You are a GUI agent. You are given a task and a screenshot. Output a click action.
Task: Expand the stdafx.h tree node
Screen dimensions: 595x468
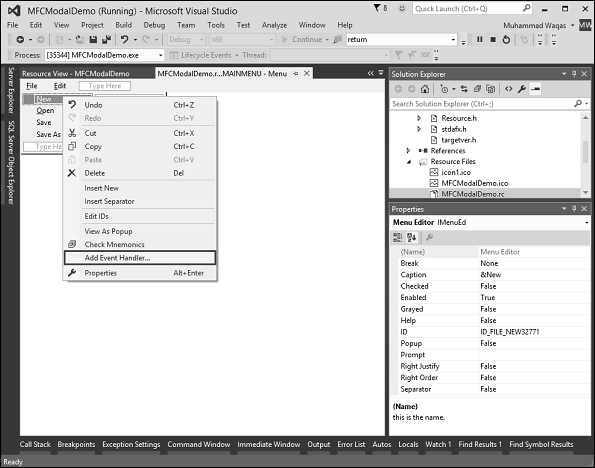tap(419, 129)
